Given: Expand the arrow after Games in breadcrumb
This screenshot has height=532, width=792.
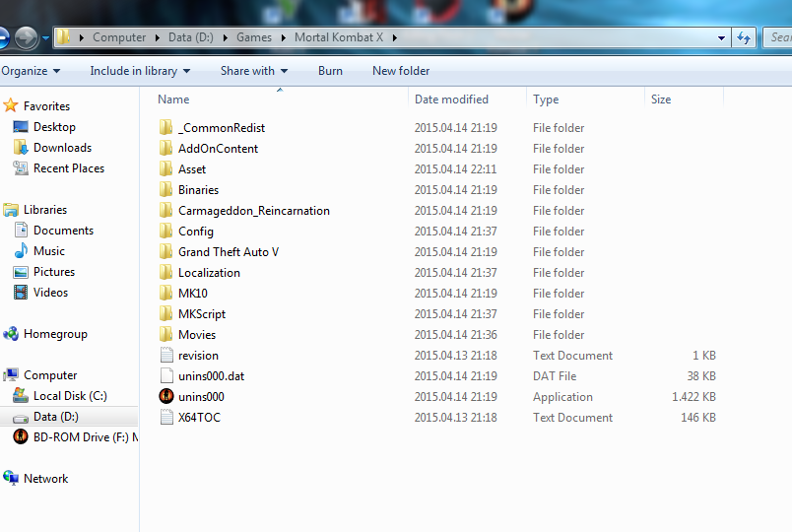Looking at the screenshot, I should (x=283, y=37).
